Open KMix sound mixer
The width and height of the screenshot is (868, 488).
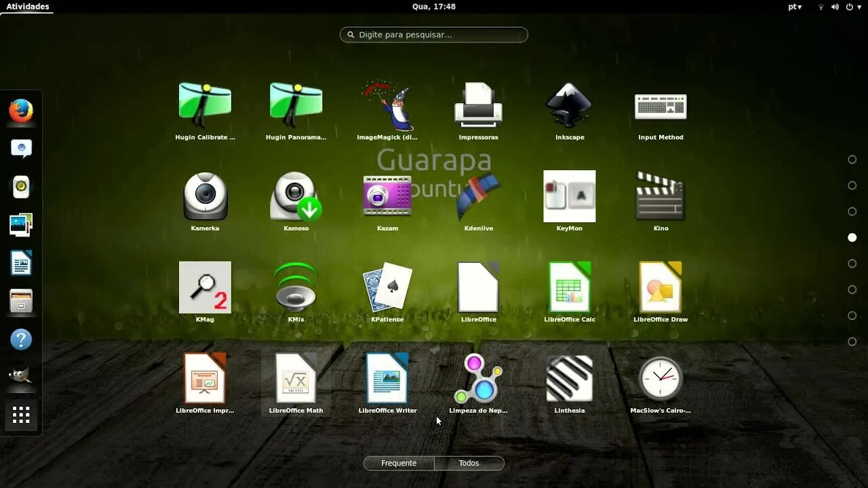coord(296,293)
